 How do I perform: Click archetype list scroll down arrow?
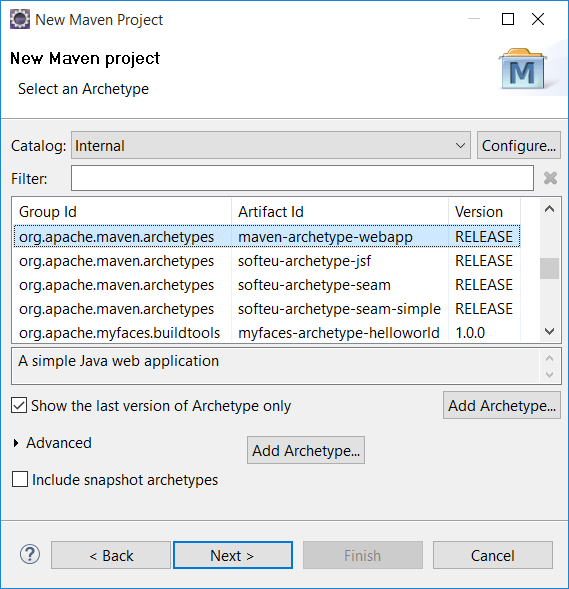tap(549, 331)
